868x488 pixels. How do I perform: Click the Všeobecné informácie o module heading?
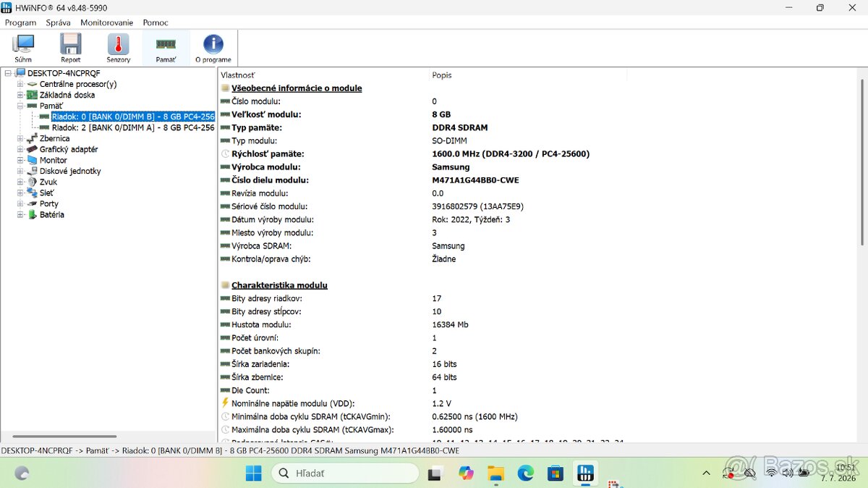297,88
